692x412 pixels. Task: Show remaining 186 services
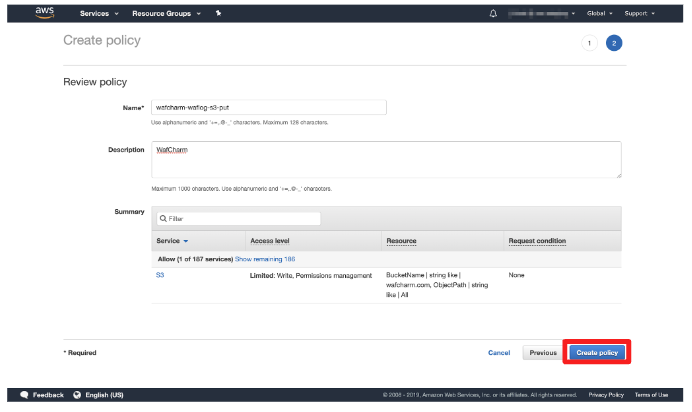(x=265, y=259)
